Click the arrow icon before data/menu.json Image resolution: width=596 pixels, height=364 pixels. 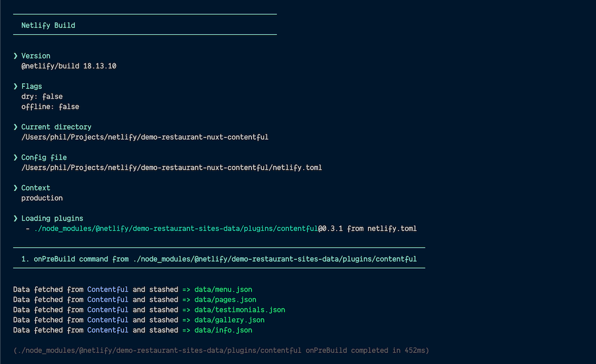pyautogui.click(x=186, y=289)
